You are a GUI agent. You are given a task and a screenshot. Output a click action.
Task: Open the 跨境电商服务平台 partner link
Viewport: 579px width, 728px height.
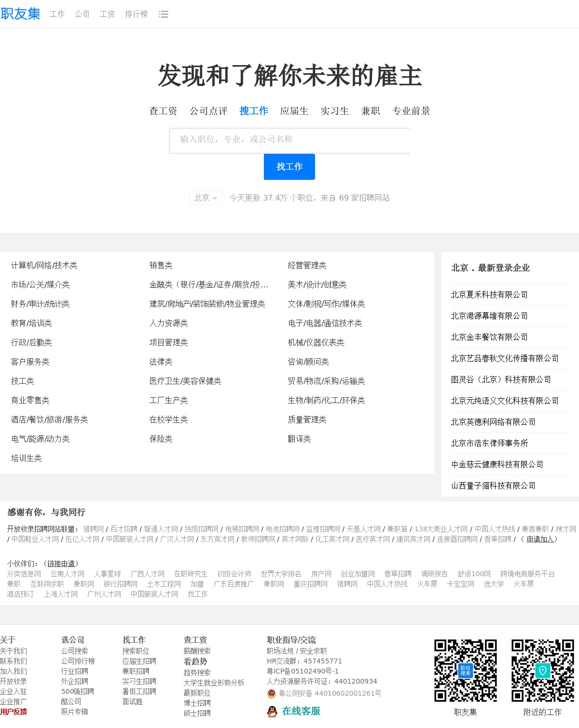[528, 574]
